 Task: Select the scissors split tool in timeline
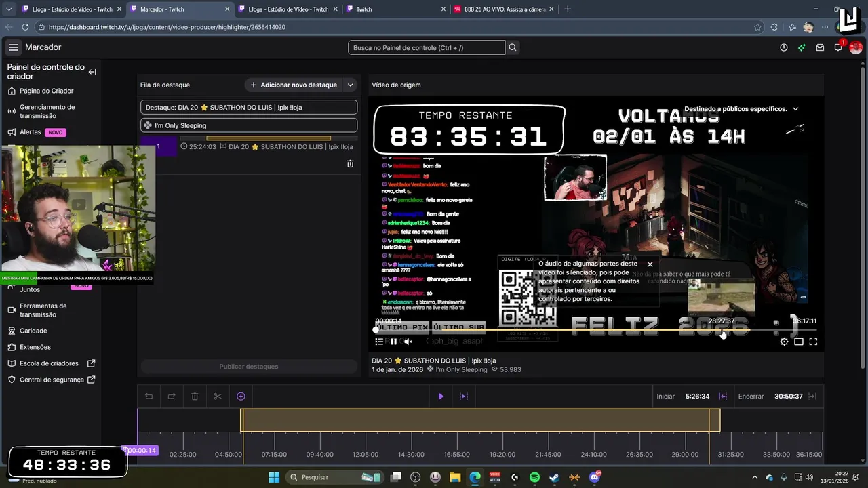tap(218, 396)
